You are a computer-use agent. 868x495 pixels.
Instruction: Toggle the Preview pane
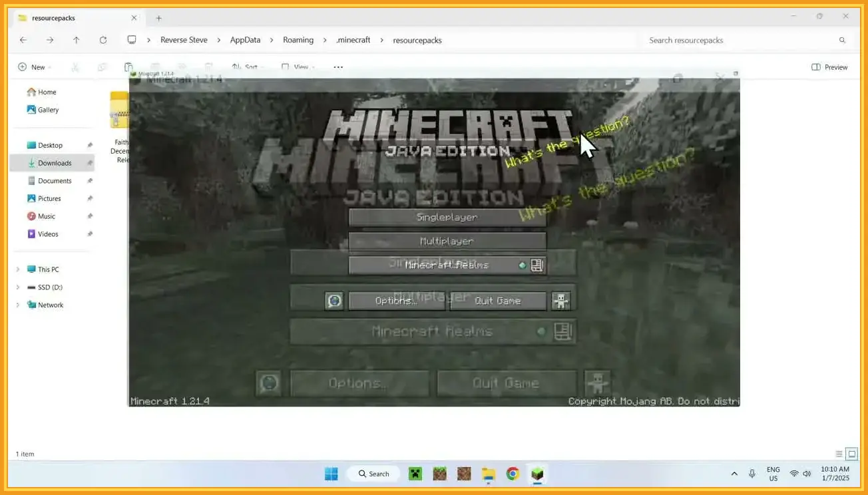[829, 67]
